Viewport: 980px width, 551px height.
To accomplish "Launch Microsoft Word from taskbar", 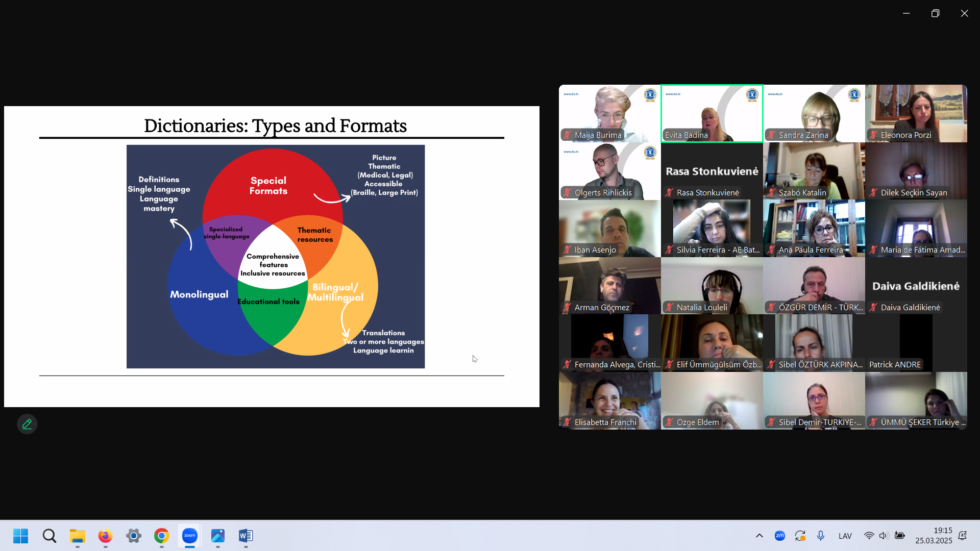I will (246, 536).
